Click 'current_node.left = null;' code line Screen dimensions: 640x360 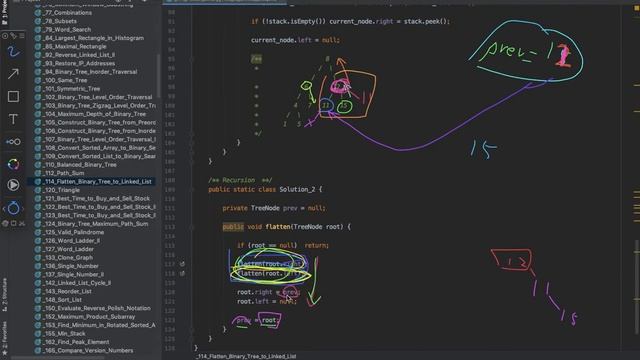295,40
